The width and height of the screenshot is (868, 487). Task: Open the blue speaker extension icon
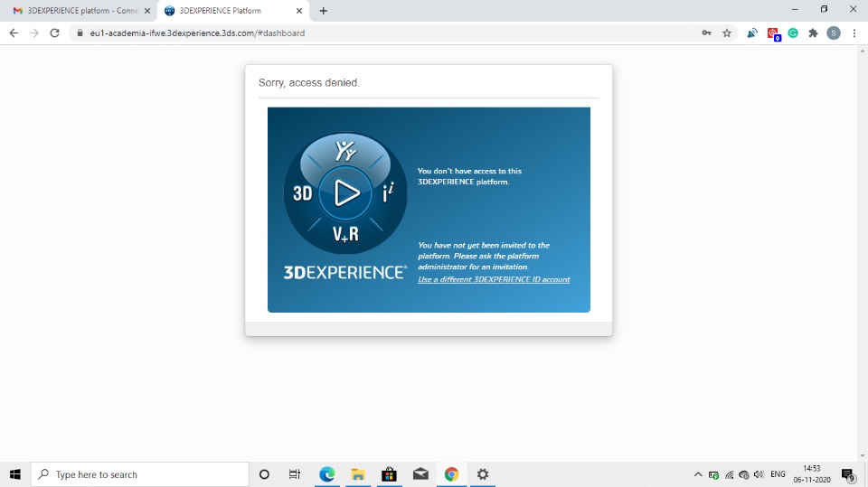click(x=751, y=33)
